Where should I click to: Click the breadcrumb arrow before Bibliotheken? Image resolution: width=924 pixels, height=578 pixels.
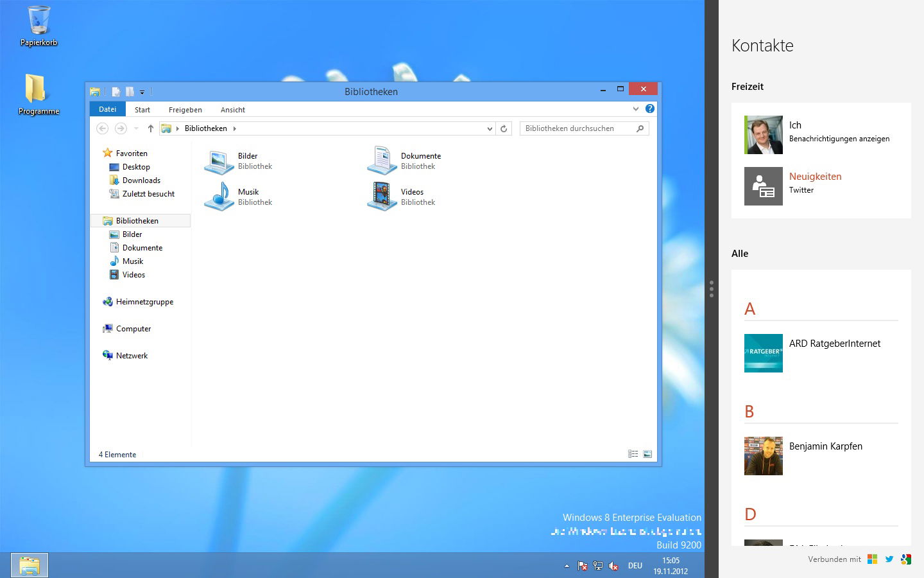tap(178, 128)
